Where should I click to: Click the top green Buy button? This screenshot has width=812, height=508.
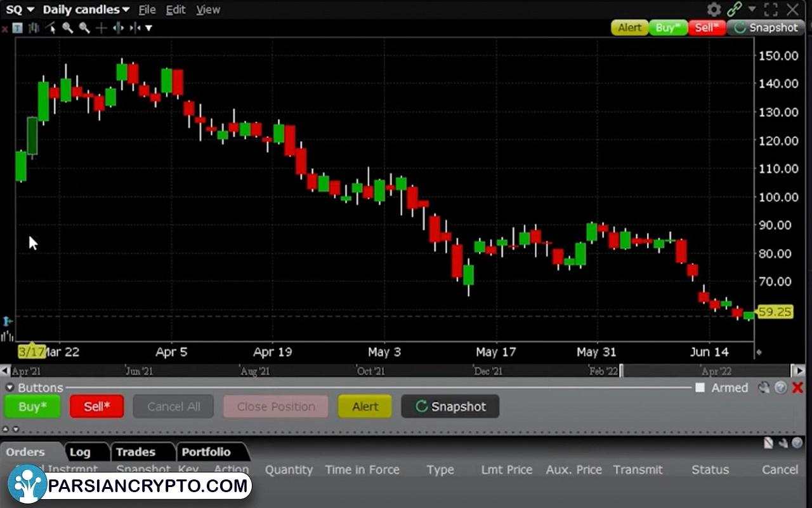coord(668,28)
